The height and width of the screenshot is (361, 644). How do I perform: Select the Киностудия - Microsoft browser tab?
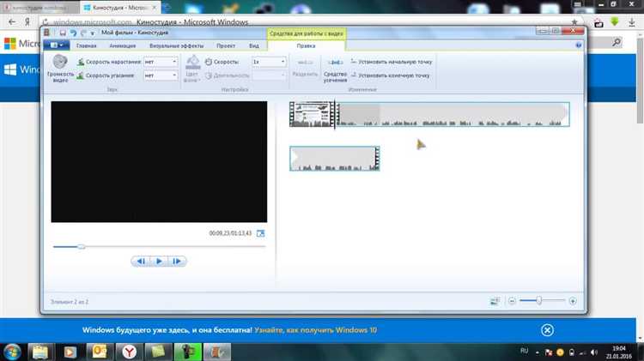(120, 8)
